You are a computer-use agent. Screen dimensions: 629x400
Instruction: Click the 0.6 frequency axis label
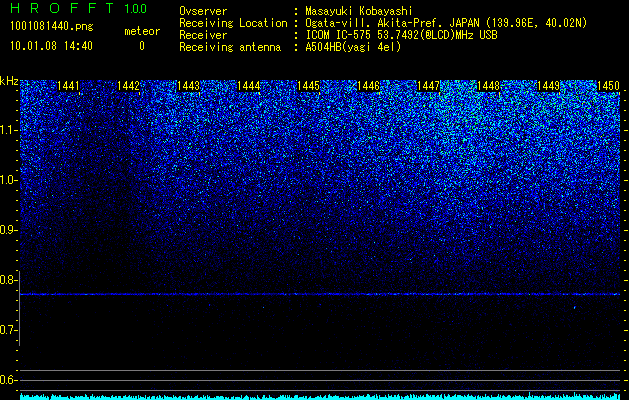coord(6,380)
